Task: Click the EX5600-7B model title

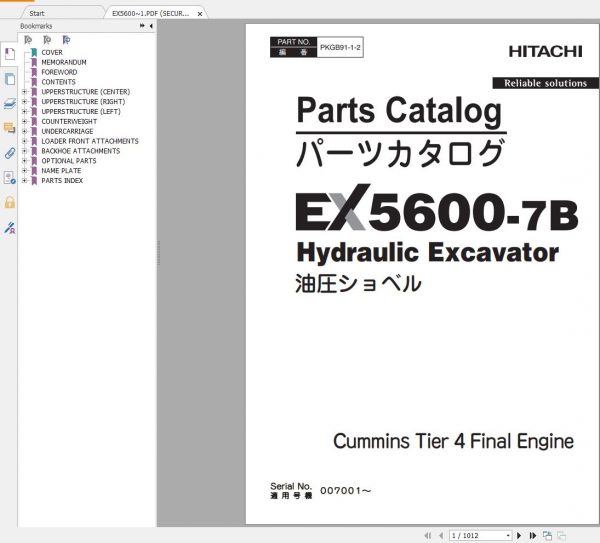Action: 437,209
